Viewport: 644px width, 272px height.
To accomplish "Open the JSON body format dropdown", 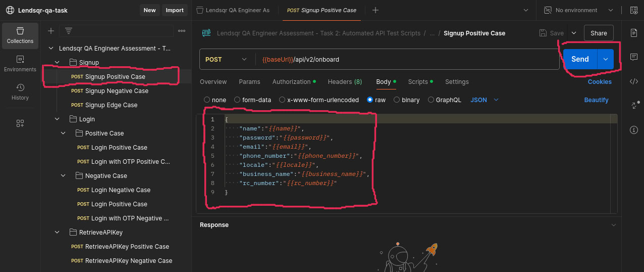I will pyautogui.click(x=485, y=100).
